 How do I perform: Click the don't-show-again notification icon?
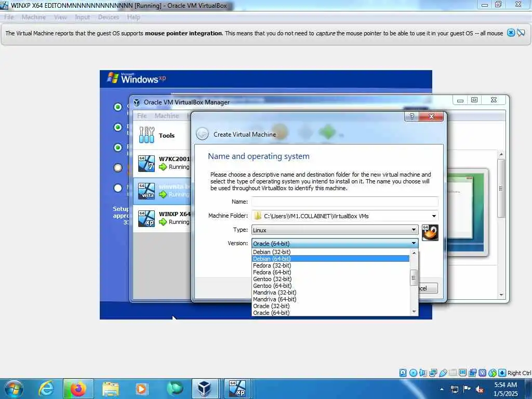tap(521, 33)
